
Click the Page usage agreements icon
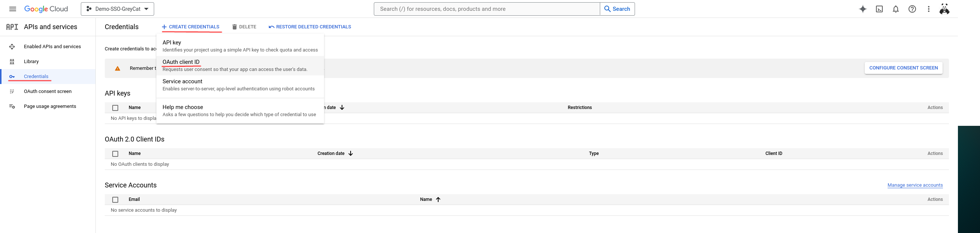click(12, 107)
